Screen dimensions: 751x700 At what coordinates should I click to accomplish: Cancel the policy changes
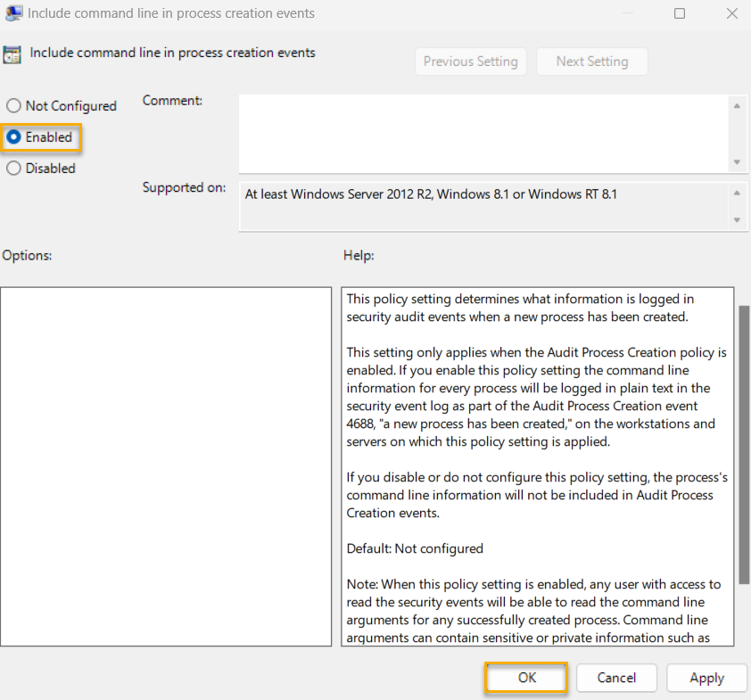pos(616,678)
